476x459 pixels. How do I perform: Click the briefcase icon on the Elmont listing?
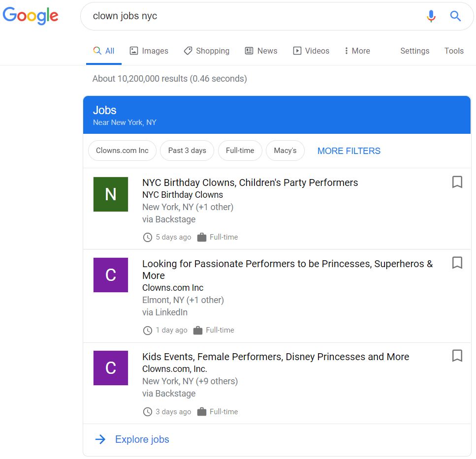[198, 330]
